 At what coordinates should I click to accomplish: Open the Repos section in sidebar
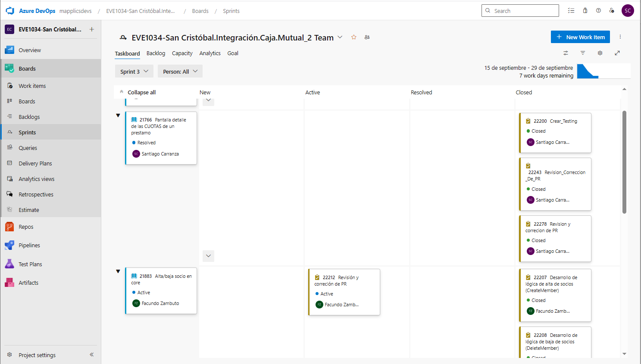click(x=26, y=227)
